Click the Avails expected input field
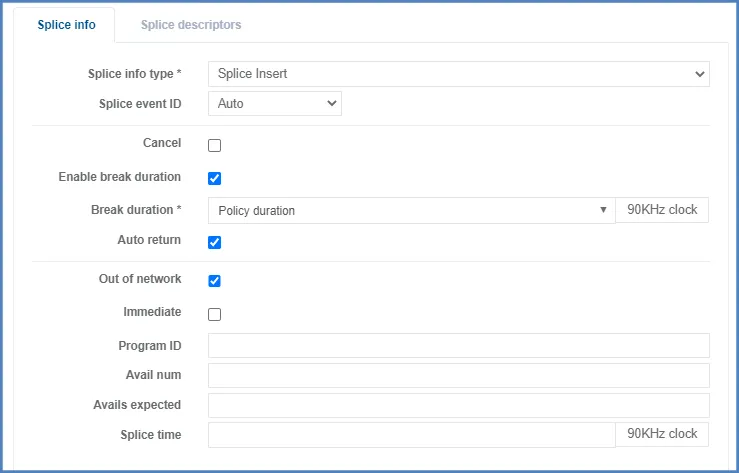739x473 pixels. [x=459, y=405]
